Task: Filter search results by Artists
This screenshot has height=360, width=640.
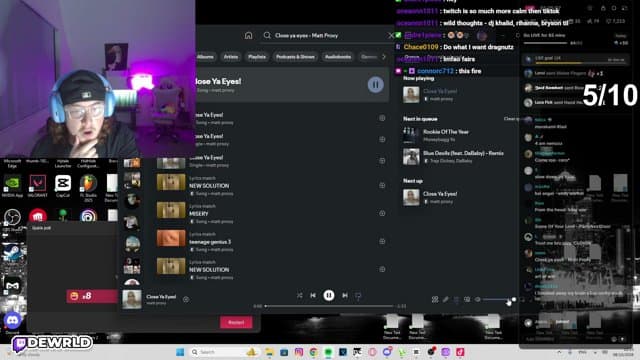Action: click(231, 57)
